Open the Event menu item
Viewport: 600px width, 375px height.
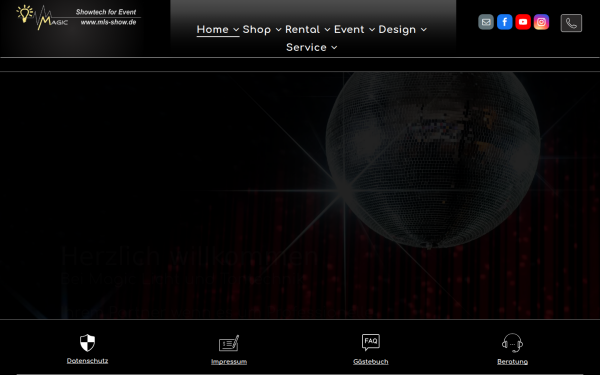coord(349,29)
